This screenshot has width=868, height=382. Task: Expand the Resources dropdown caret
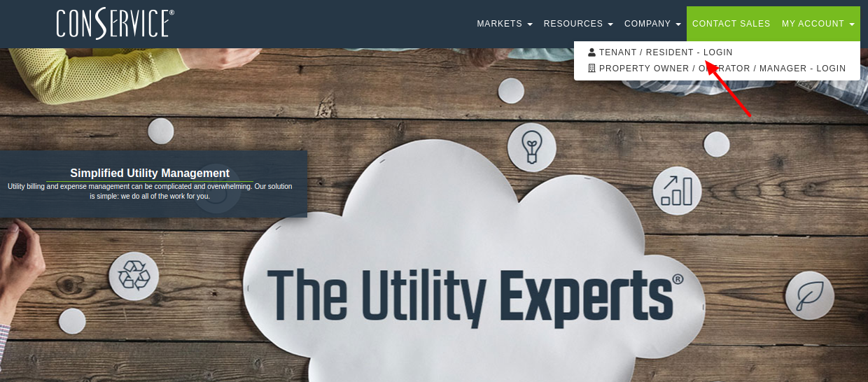tap(610, 24)
